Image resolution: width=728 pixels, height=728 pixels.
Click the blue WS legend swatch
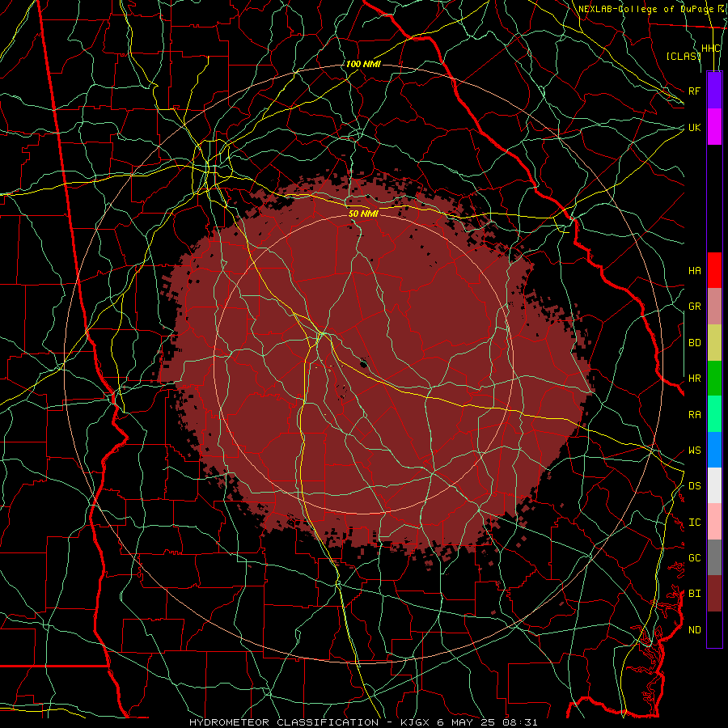pos(714,450)
